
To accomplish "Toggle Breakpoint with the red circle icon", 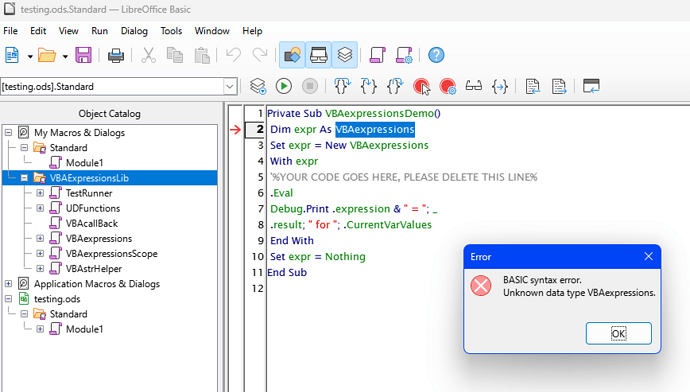I will [421, 86].
